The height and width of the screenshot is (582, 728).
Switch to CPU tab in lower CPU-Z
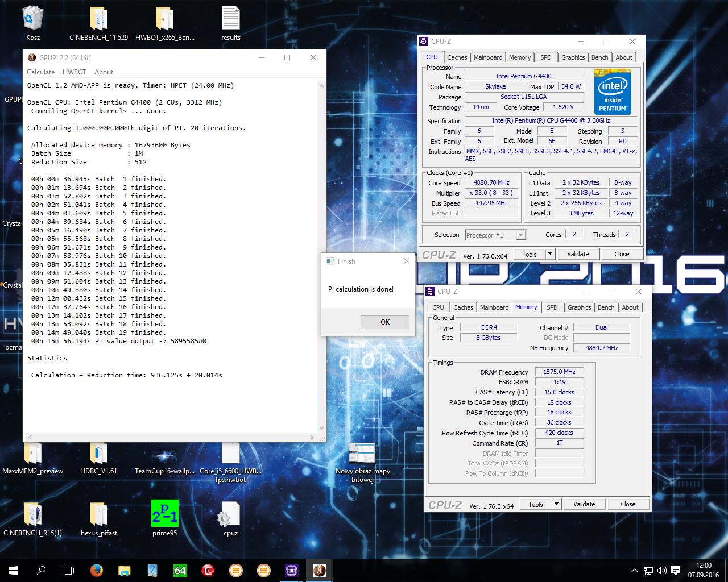click(x=438, y=307)
